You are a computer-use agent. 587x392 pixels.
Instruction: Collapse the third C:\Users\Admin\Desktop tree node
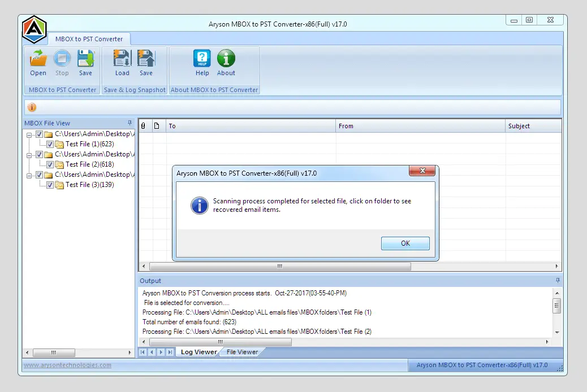pyautogui.click(x=29, y=176)
